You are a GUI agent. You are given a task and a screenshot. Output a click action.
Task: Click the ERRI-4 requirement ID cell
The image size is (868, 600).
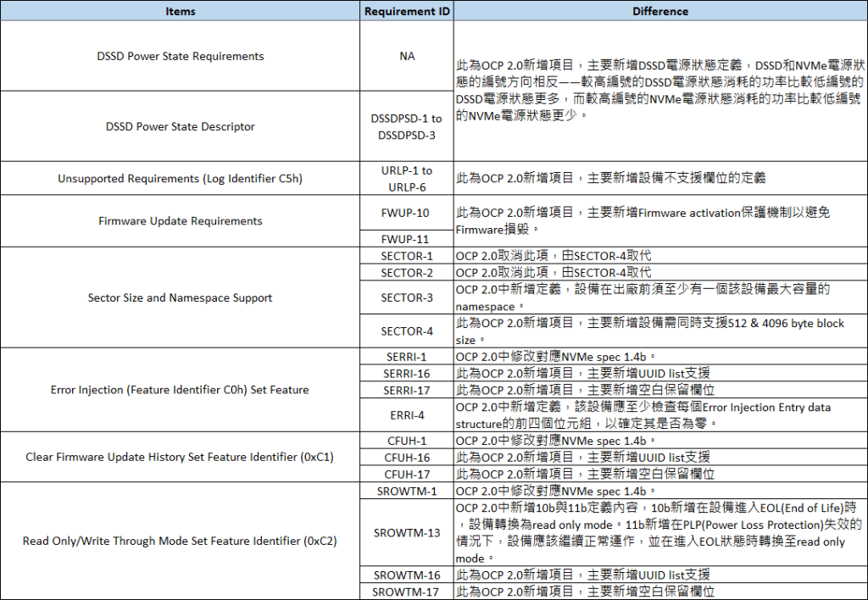[407, 415]
